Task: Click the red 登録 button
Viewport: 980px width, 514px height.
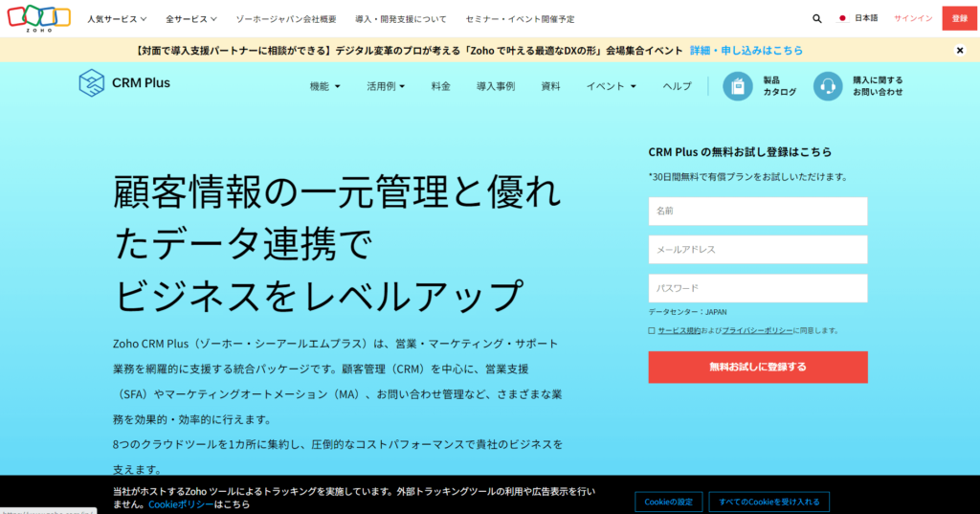Action: click(959, 18)
